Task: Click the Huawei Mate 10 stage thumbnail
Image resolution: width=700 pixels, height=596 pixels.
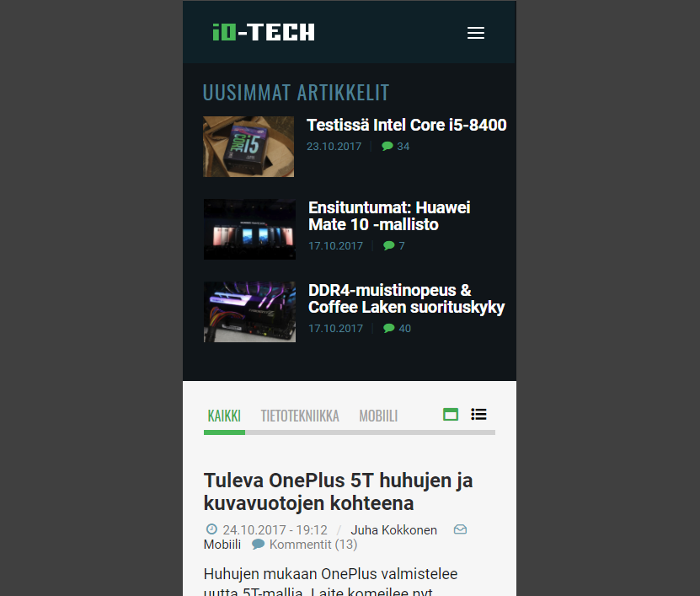Action: [x=249, y=229]
